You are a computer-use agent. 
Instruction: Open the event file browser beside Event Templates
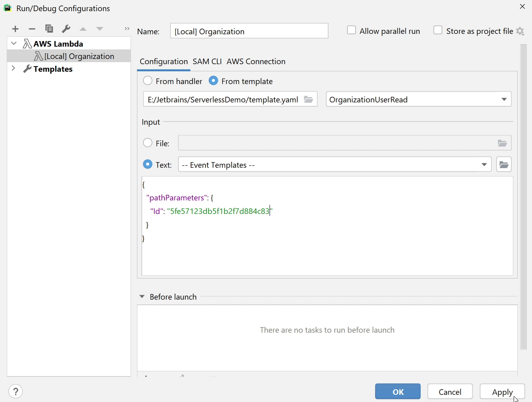[504, 165]
